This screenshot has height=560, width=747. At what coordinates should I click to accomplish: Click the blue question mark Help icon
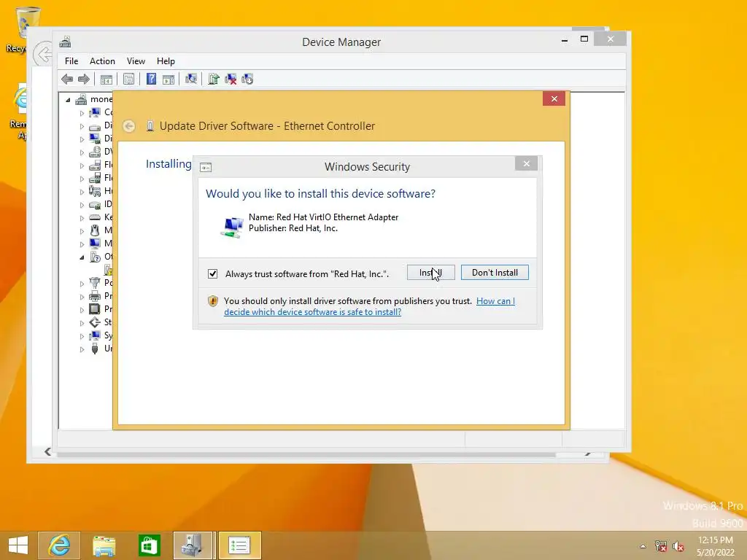pyautogui.click(x=151, y=79)
